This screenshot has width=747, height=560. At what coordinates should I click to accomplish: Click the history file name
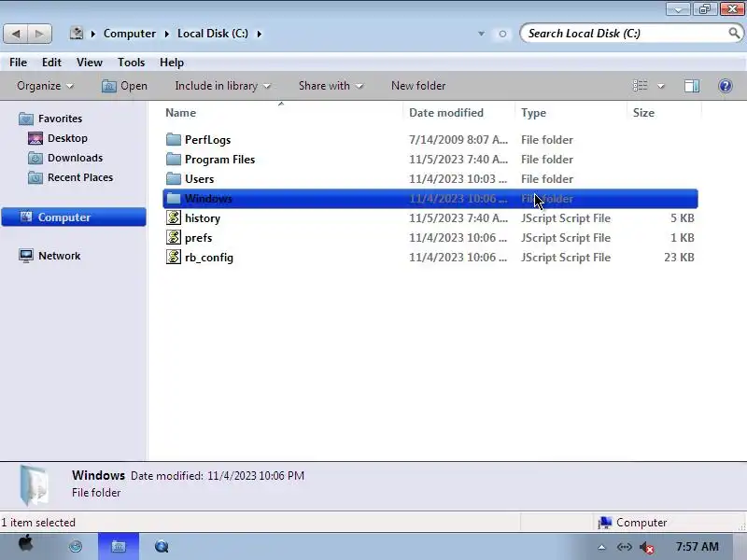click(203, 218)
